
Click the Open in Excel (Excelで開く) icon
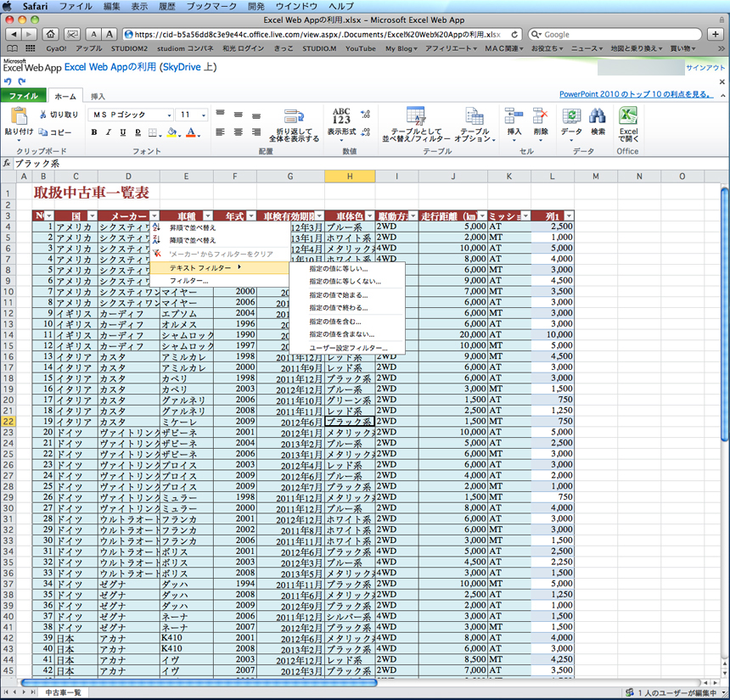click(x=628, y=116)
